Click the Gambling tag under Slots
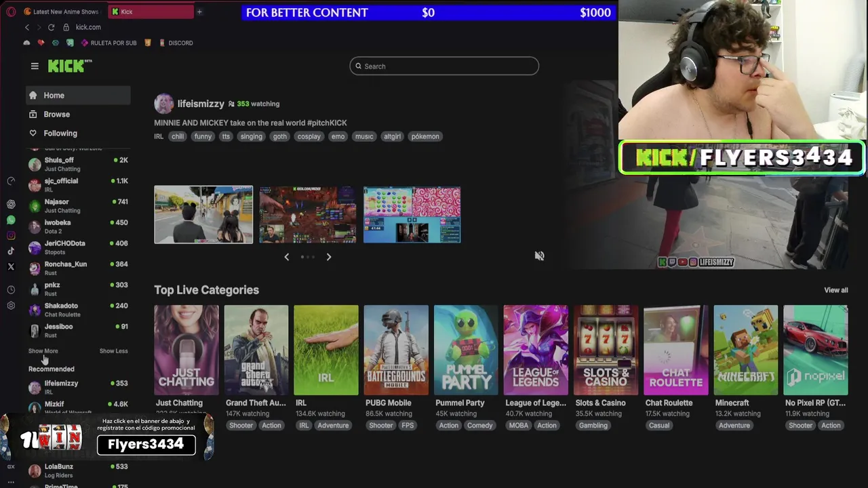The height and width of the screenshot is (488, 868). [x=593, y=426]
